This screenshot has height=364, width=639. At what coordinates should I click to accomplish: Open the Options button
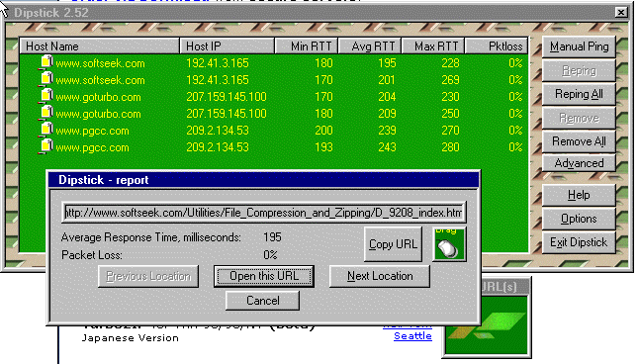click(579, 219)
